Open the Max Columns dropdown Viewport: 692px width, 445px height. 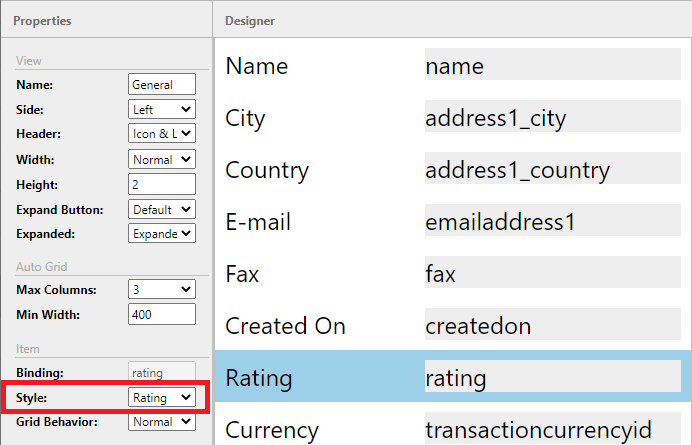pos(162,290)
